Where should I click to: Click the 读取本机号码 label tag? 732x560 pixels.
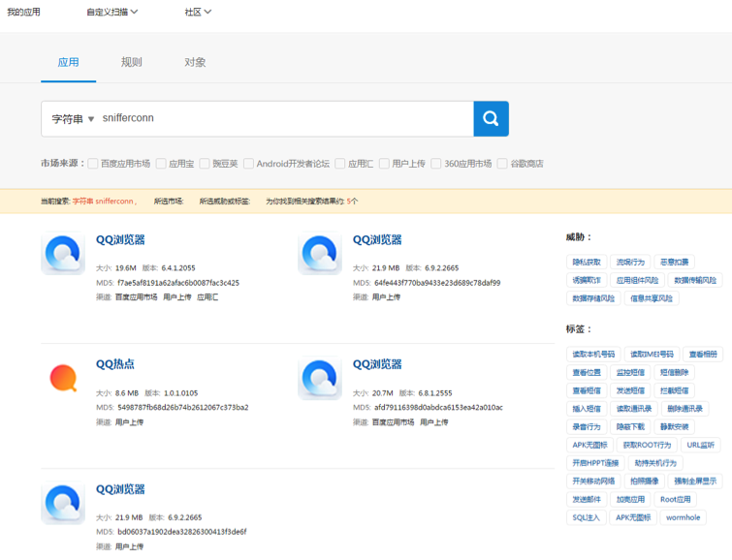point(593,355)
